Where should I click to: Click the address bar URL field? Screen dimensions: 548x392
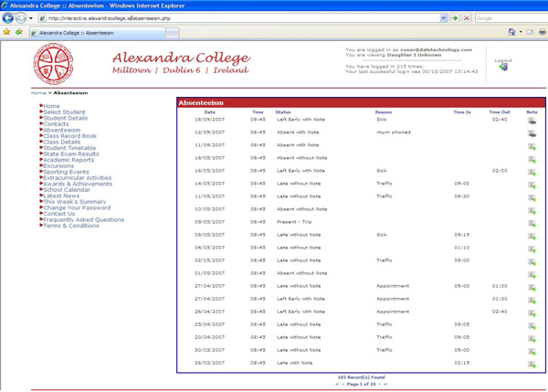coord(239,18)
